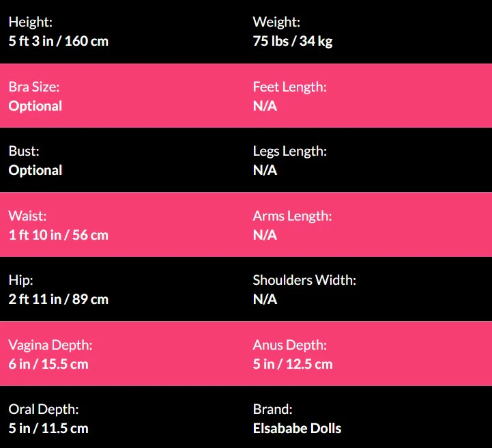Select the N/A value under Shoulders Width
This screenshot has height=448, width=492.
click(x=265, y=299)
